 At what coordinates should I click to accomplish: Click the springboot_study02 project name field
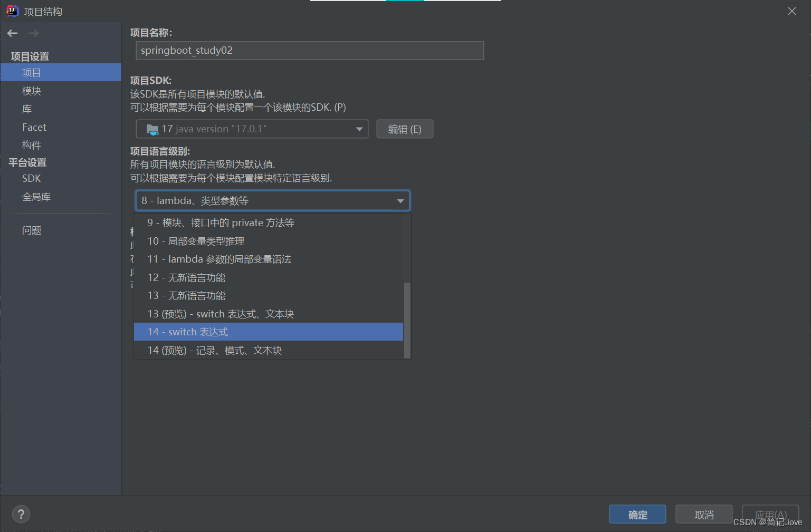click(x=309, y=51)
